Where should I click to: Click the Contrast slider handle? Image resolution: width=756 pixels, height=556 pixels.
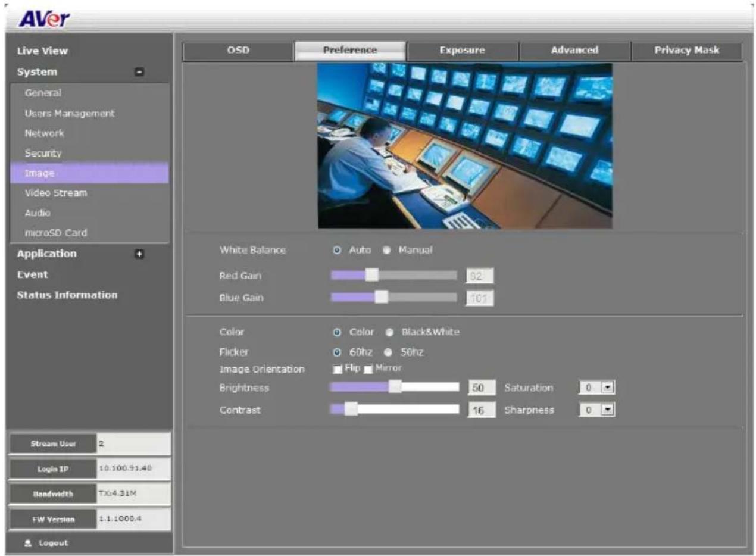pyautogui.click(x=351, y=409)
